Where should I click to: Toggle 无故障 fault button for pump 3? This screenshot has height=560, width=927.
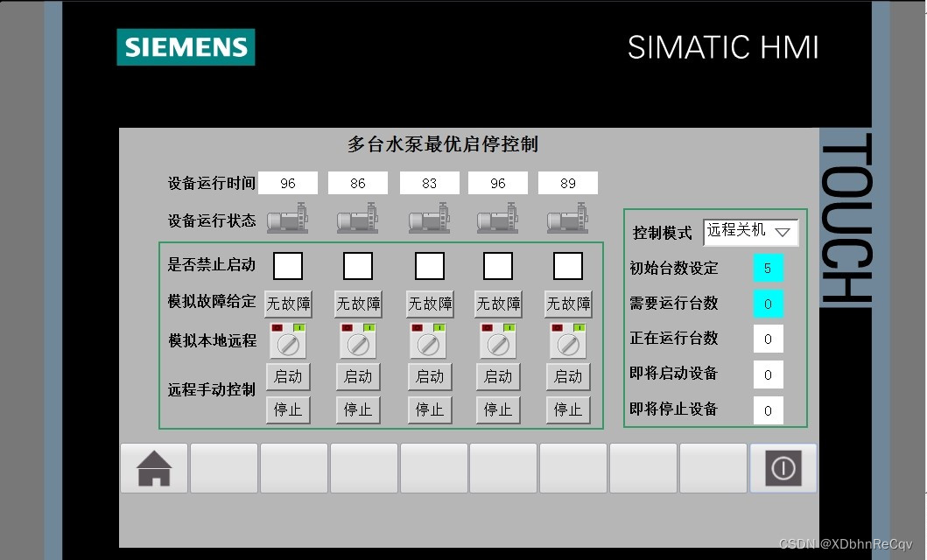tap(430, 304)
